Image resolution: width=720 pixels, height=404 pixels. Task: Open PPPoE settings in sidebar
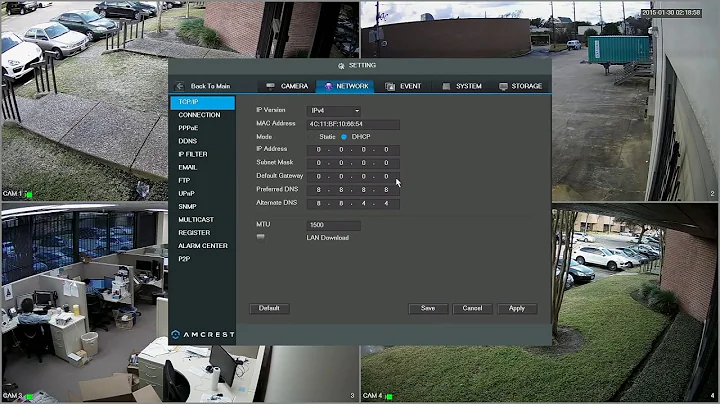[x=188, y=128]
